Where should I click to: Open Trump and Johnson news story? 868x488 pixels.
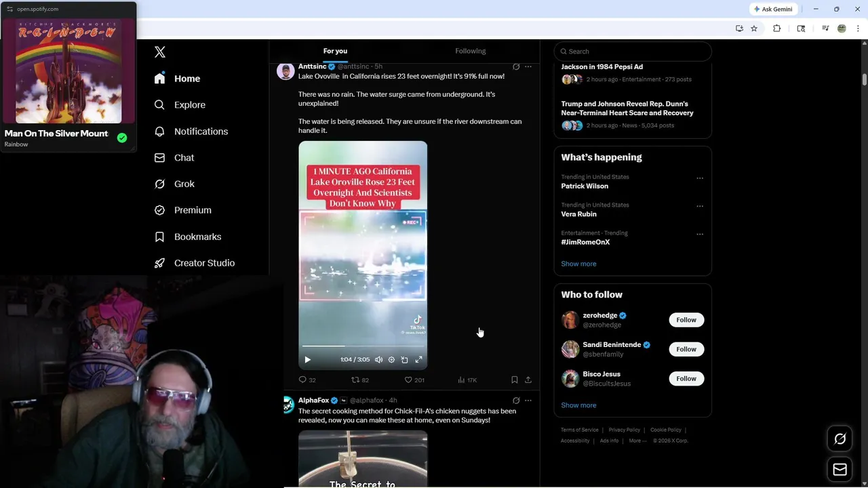(627, 108)
